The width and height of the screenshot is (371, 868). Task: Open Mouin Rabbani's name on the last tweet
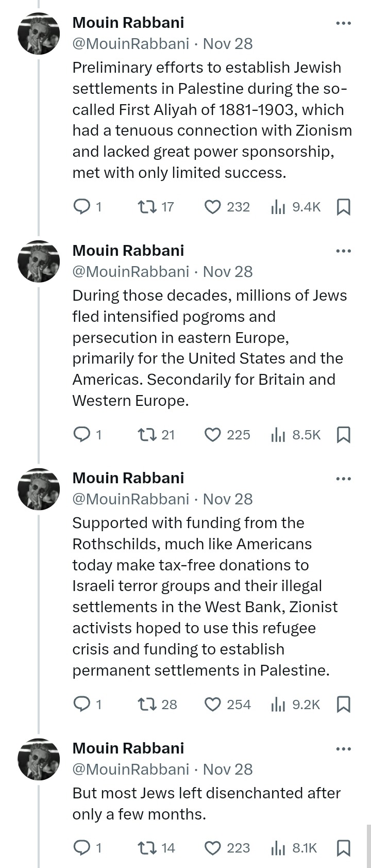128,748
